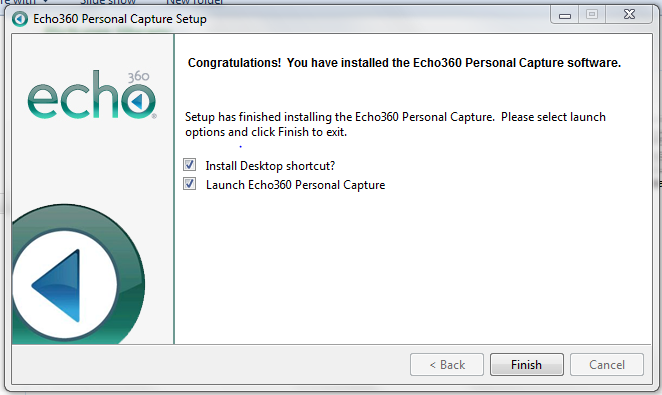Image resolution: width=662 pixels, height=395 pixels.
Task: Uncheck the Install Desktop shortcut checkbox
Action: [x=190, y=165]
